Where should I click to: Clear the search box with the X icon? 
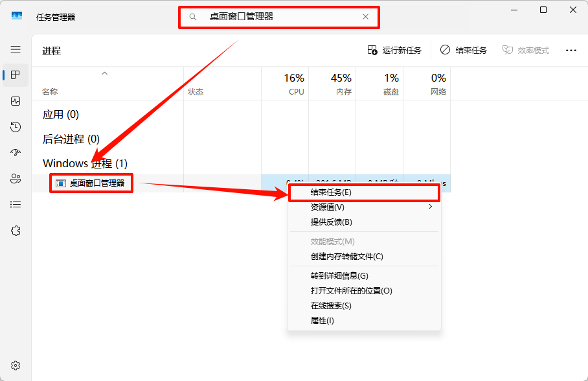[365, 17]
